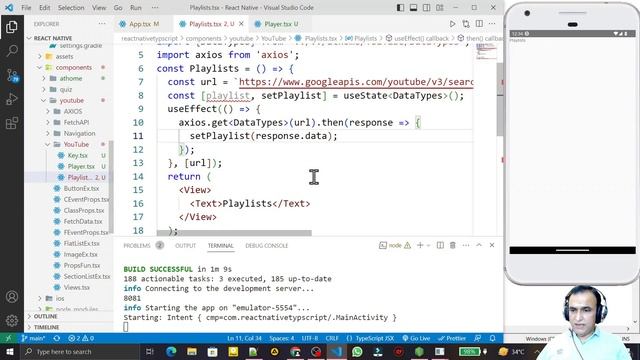The height and width of the screenshot is (360, 640).
Task: Open the Manage gear icon
Action: (x=12, y=320)
